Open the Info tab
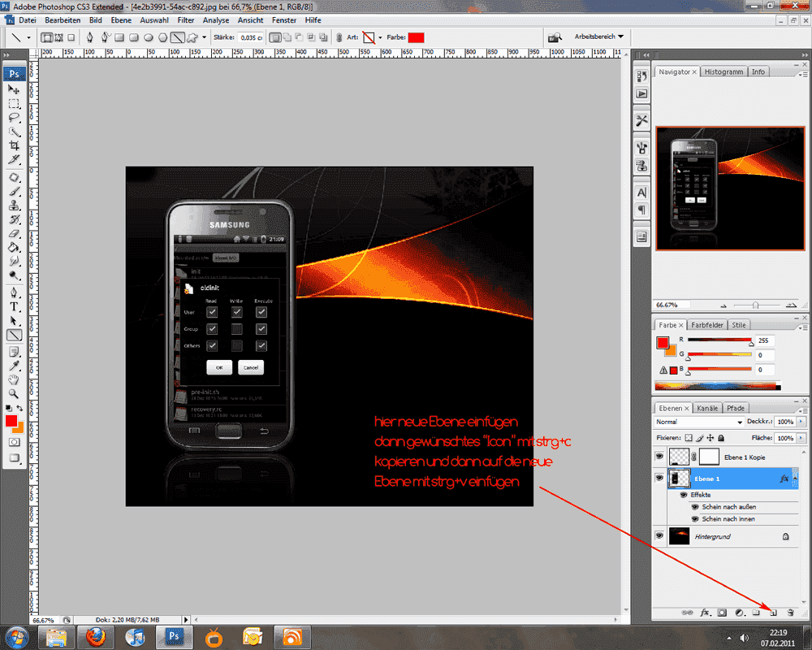Viewport: 812px width, 650px height. click(758, 72)
